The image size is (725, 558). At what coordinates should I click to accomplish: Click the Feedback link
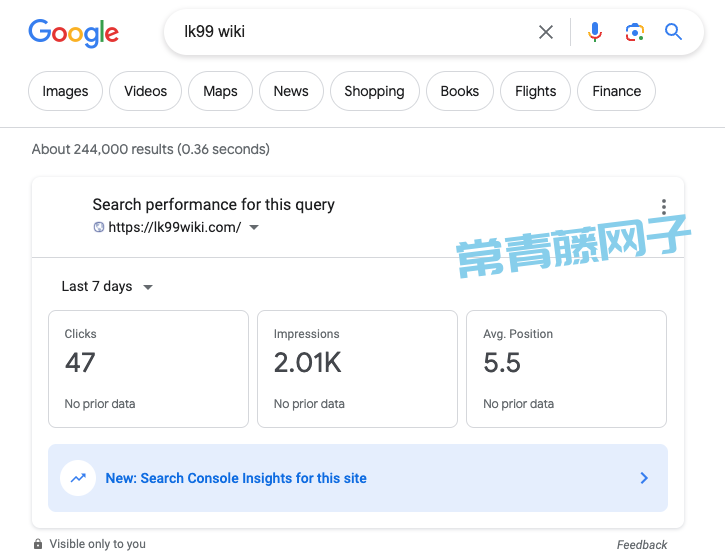[642, 545]
